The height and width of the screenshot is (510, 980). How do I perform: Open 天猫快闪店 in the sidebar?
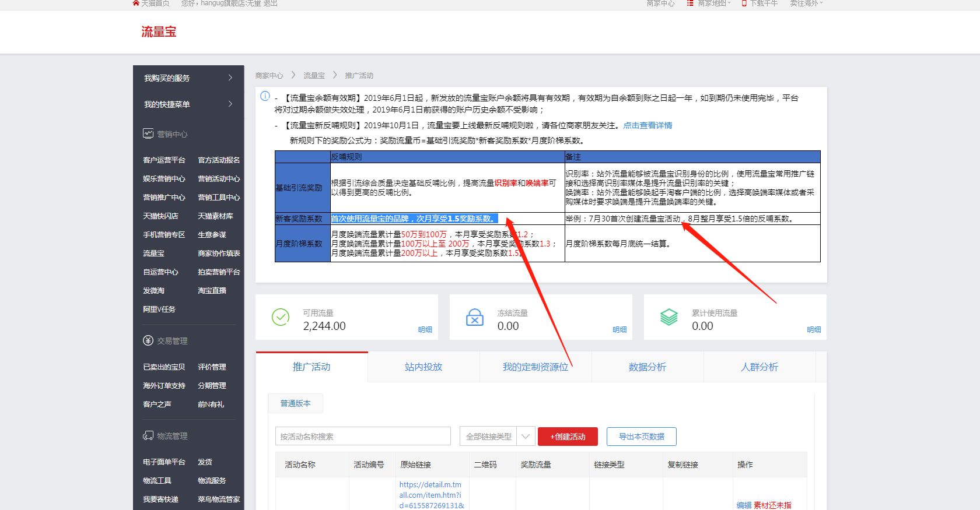160,216
